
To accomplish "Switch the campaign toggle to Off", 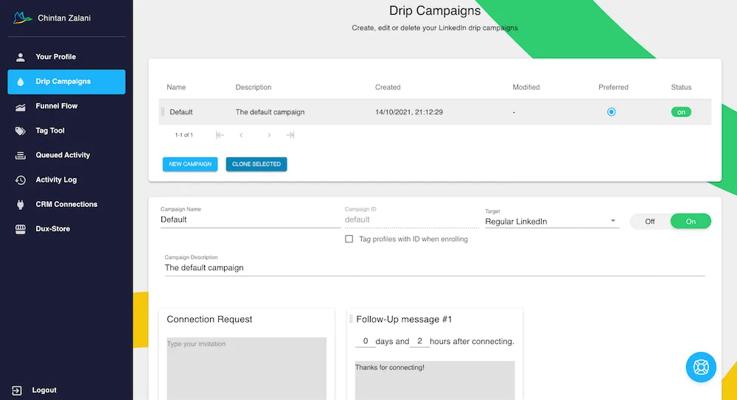I will click(x=649, y=221).
